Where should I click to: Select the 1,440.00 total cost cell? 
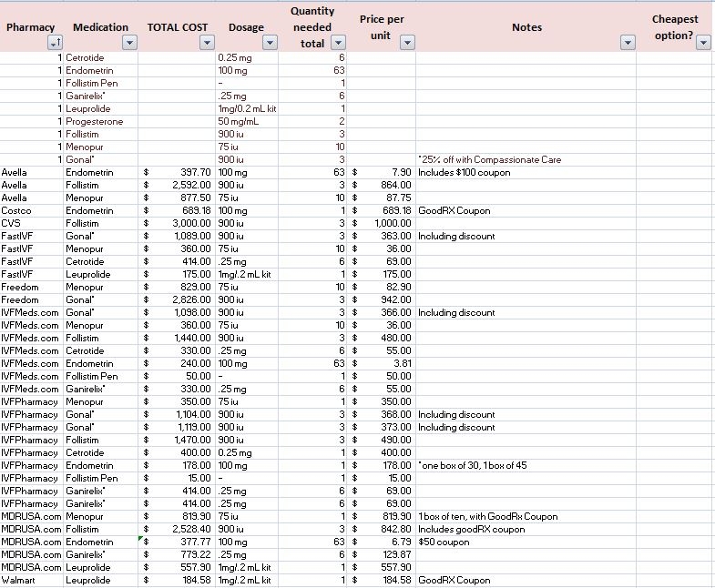(x=177, y=339)
